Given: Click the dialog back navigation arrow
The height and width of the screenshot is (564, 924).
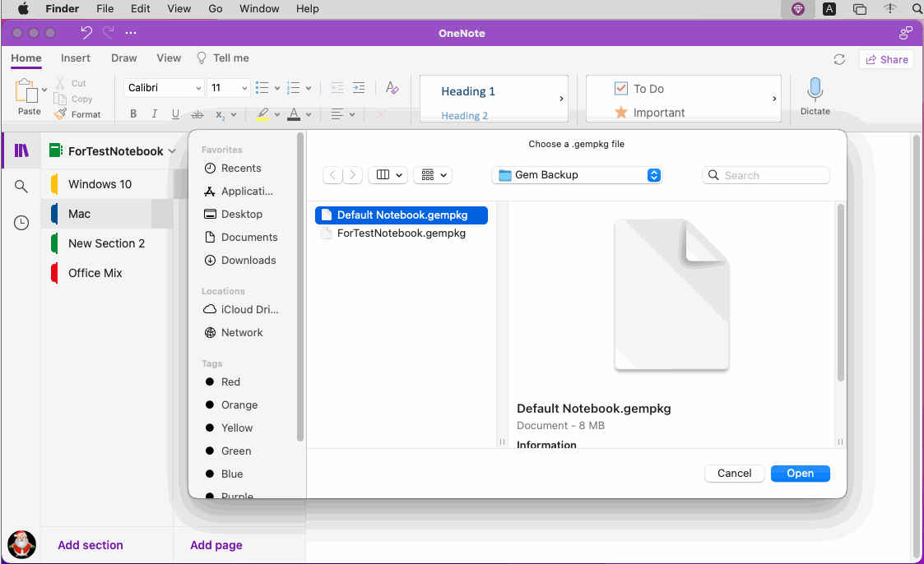Looking at the screenshot, I should tap(333, 175).
